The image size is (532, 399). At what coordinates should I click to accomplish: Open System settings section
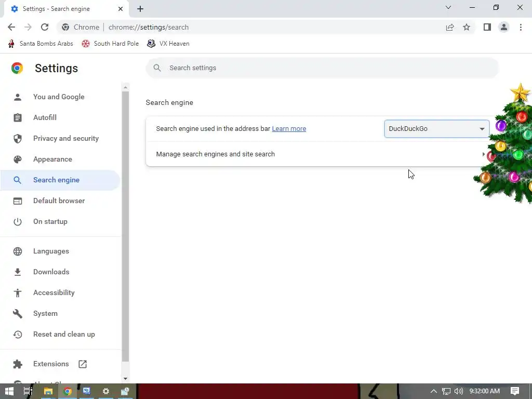[60, 313]
